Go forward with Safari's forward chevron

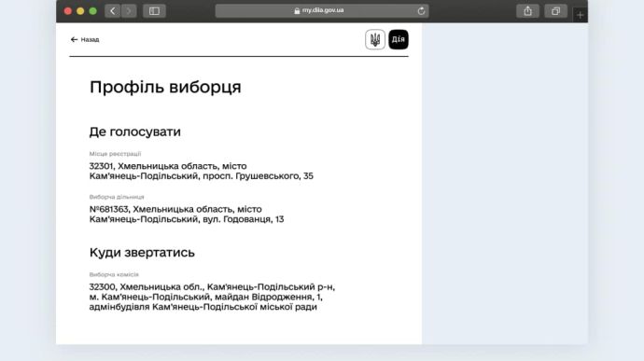coord(129,11)
